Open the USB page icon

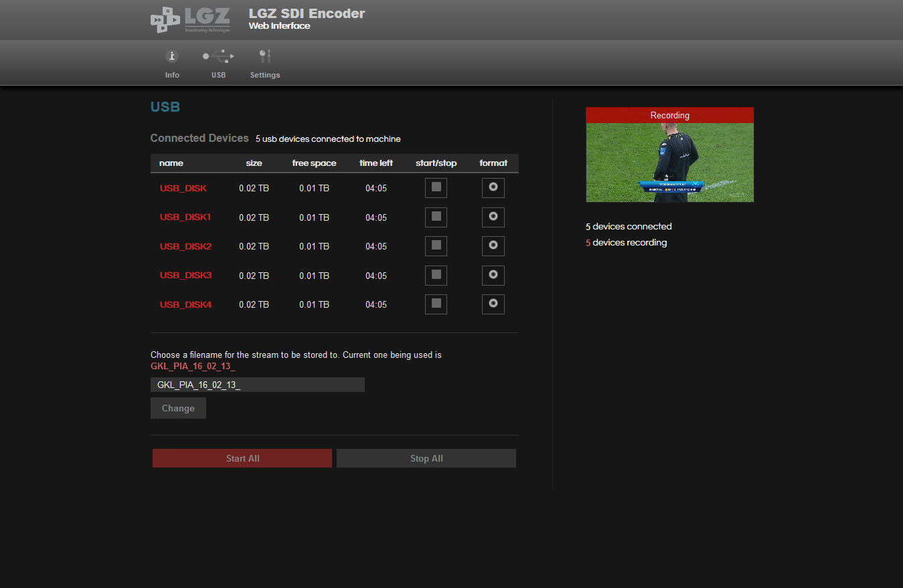[218, 57]
